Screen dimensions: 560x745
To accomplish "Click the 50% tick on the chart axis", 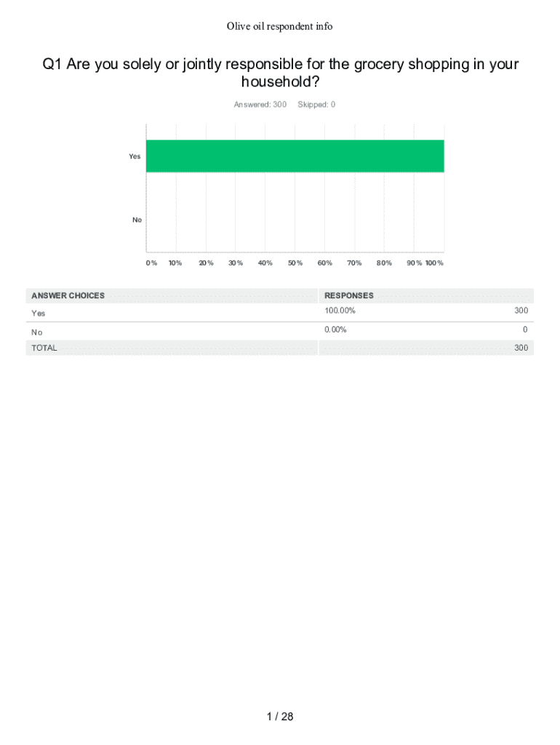I will pos(295,263).
